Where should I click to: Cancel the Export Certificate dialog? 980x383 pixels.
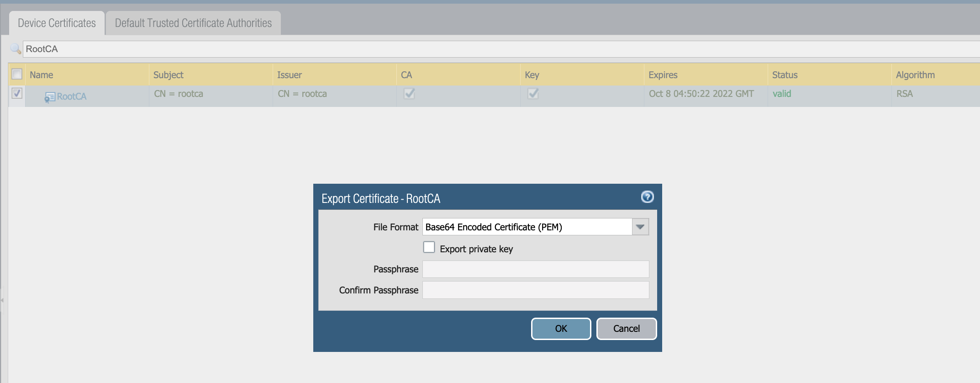[626, 329]
